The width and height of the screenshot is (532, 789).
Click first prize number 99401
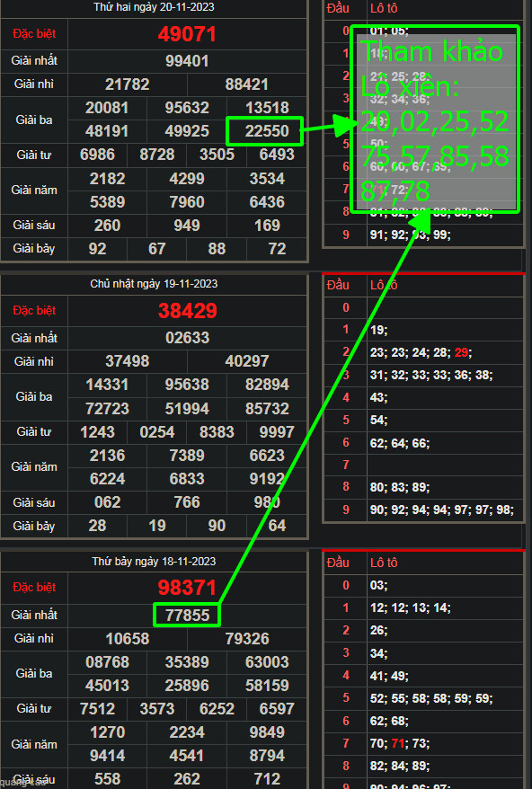187,61
